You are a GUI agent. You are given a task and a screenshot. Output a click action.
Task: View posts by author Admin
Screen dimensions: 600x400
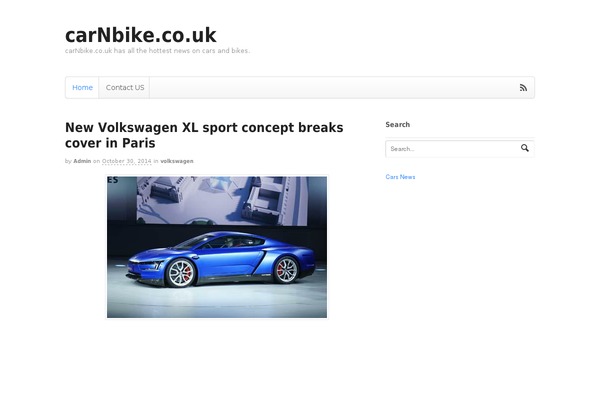click(82, 161)
